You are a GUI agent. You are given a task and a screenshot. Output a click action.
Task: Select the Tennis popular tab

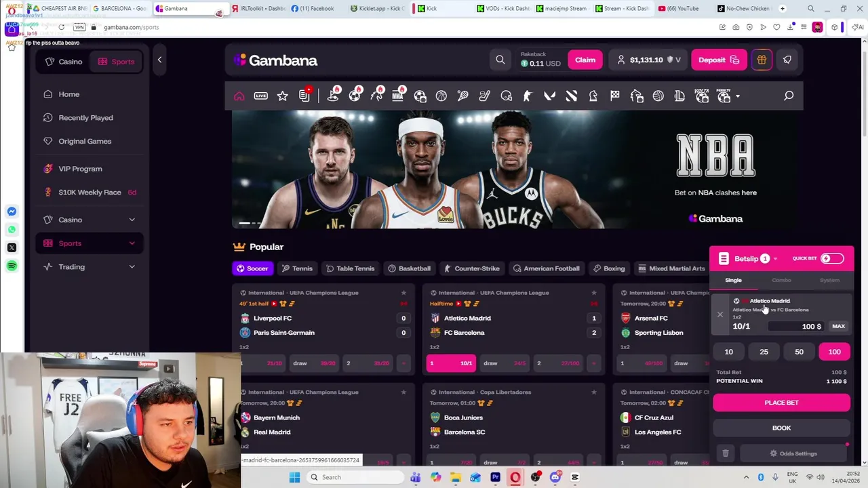pyautogui.click(x=297, y=268)
